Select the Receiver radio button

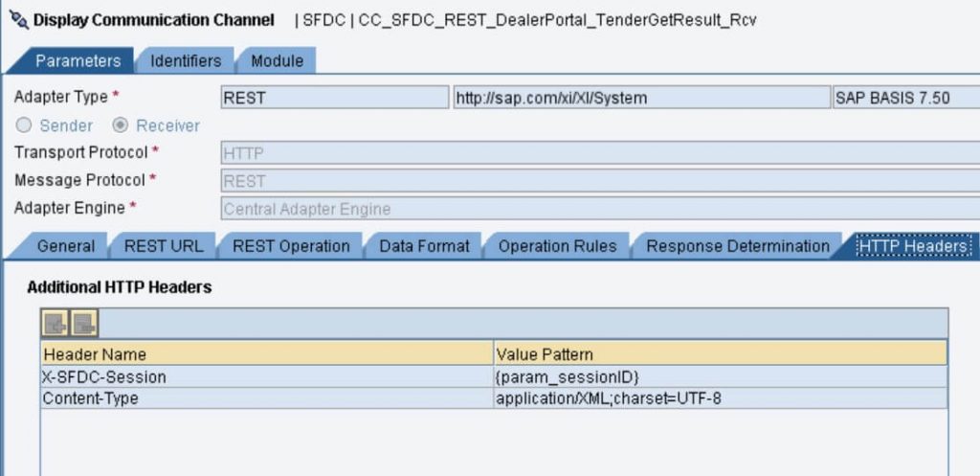120,125
